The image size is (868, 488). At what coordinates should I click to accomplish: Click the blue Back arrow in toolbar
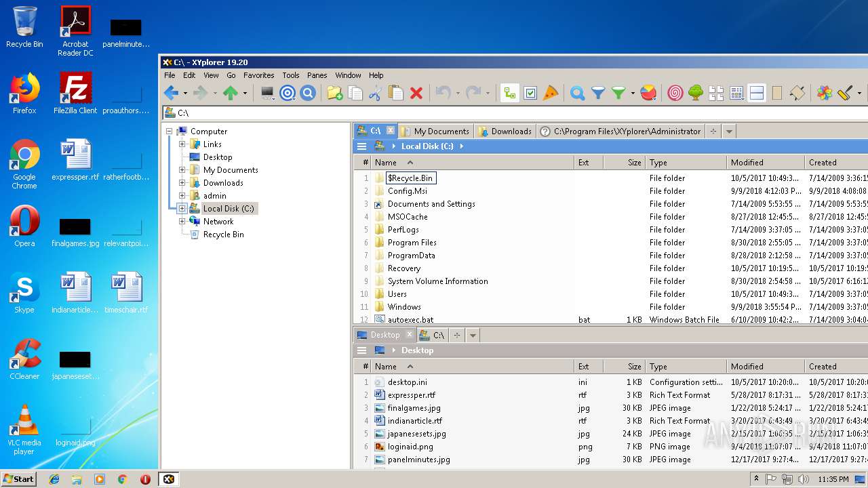coord(171,94)
